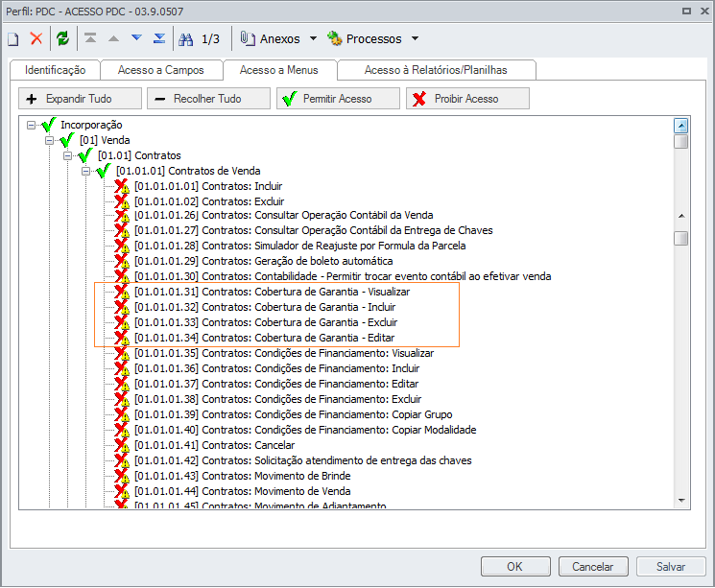Toggle green check on [01.01] Contratos
Screen dimensions: 715x588
point(85,155)
